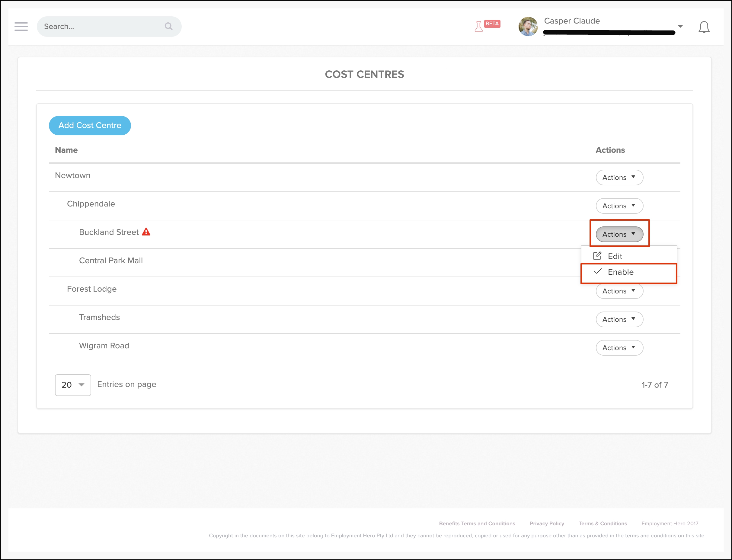Click the Add Cost Centre button
Screen dimensions: 732x560
[x=90, y=125]
